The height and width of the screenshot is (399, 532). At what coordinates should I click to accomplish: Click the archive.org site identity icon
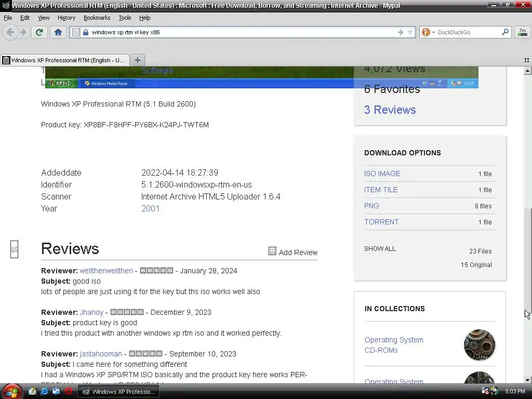76,32
